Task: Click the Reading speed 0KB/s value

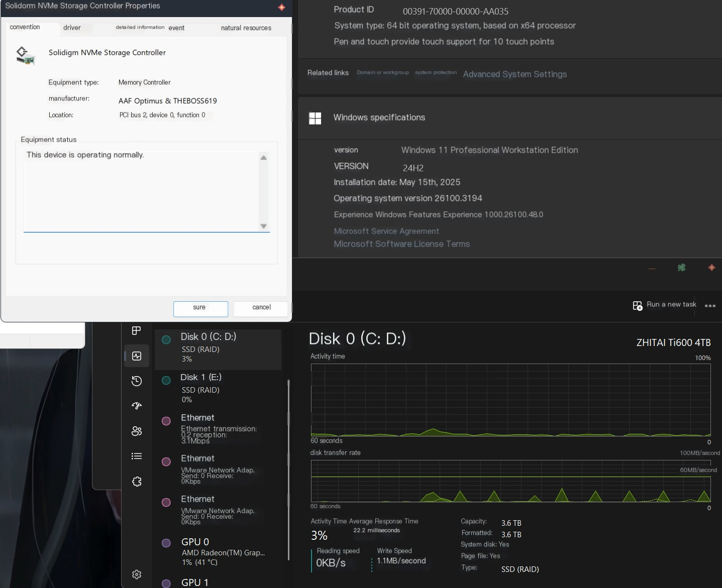Action: tap(331, 563)
